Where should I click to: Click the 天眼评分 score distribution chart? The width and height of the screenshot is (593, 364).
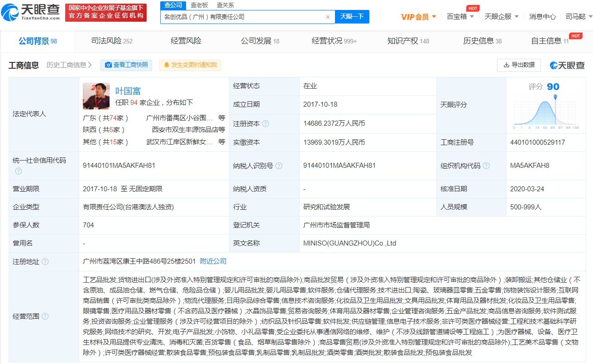(x=546, y=112)
